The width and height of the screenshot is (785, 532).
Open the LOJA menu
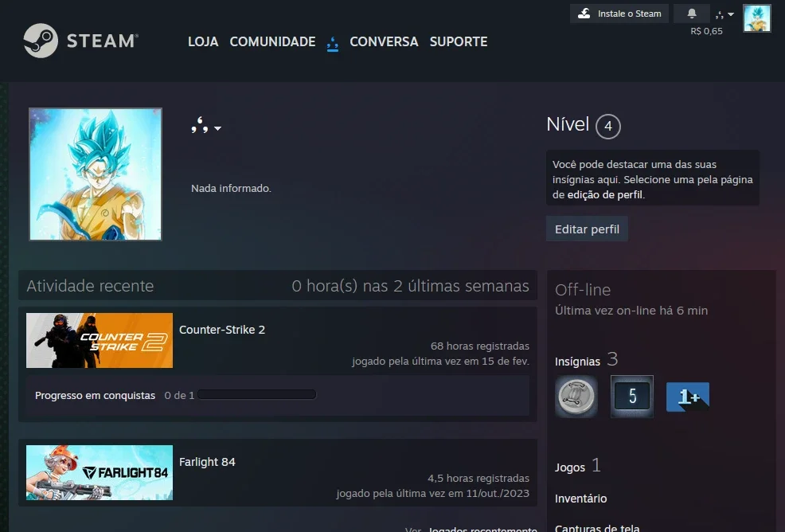click(203, 41)
